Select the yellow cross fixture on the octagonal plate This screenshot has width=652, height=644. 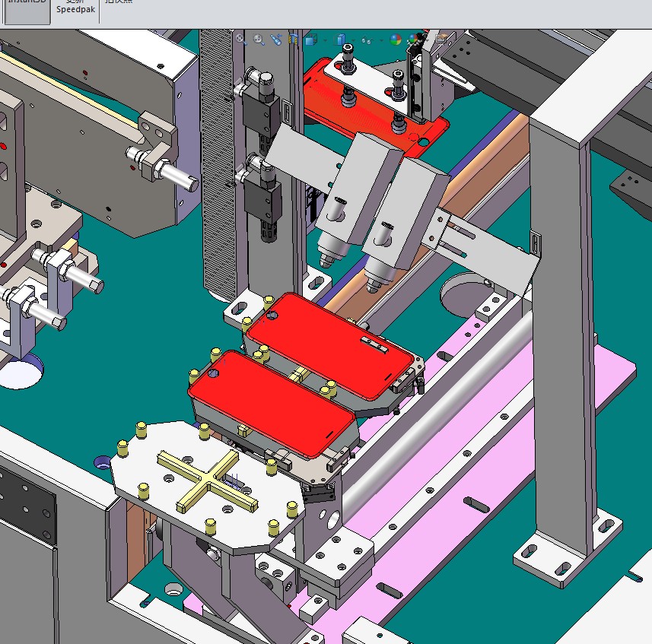pos(208,481)
